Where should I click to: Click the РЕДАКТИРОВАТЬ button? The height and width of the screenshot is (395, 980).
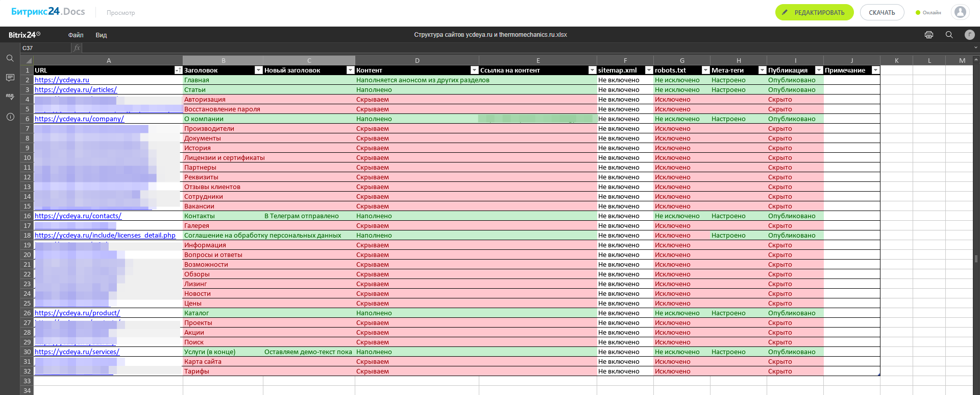pos(814,12)
